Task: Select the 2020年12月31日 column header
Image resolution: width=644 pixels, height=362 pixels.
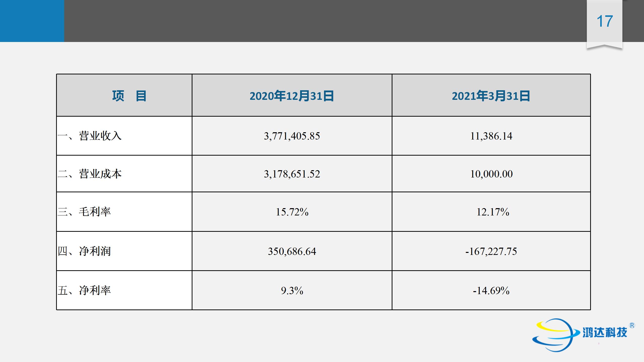Action: [292, 96]
